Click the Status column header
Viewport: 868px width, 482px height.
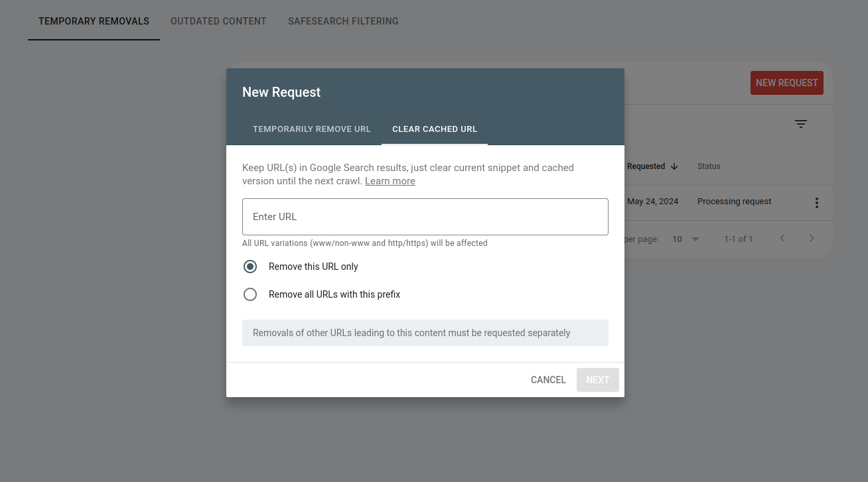709,166
